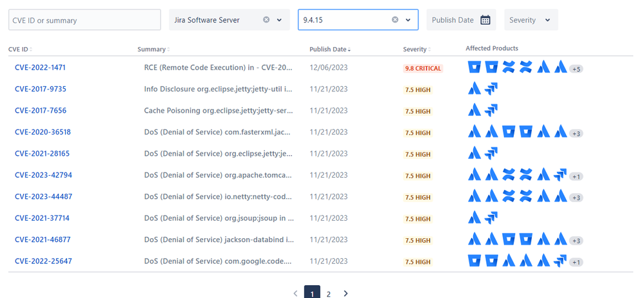Click Atlassian triangle icon in CVE-2017-7656 row
The height and width of the screenshot is (298, 644).
pos(474,110)
